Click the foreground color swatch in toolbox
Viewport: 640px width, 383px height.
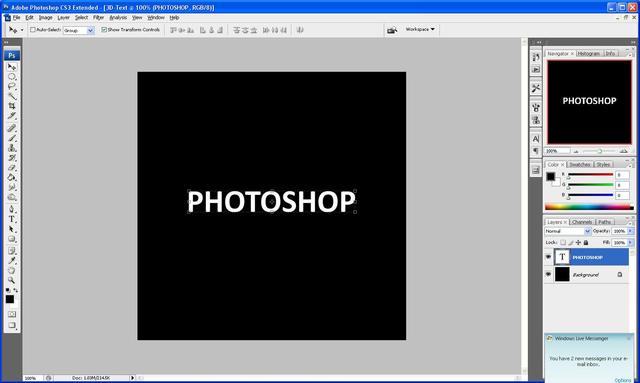(10, 299)
